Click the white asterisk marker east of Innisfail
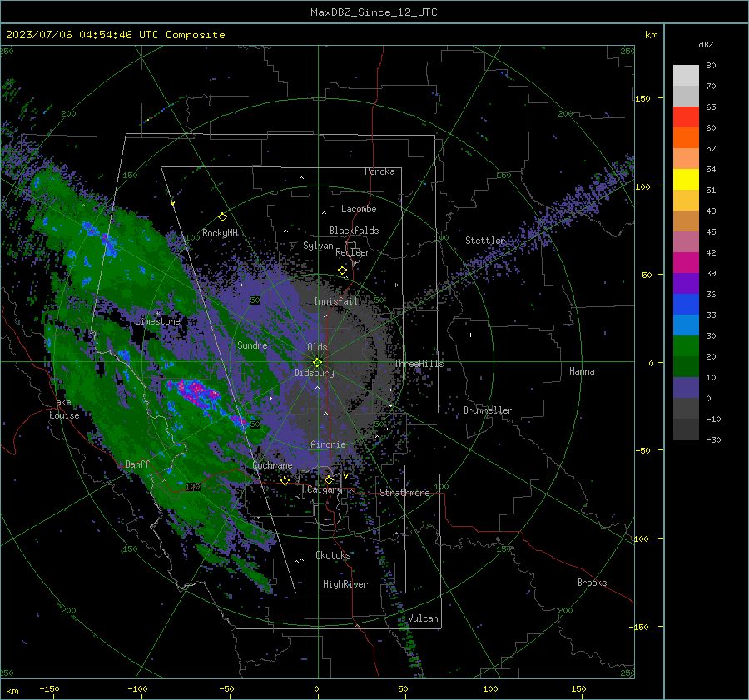749x700 pixels. click(395, 285)
